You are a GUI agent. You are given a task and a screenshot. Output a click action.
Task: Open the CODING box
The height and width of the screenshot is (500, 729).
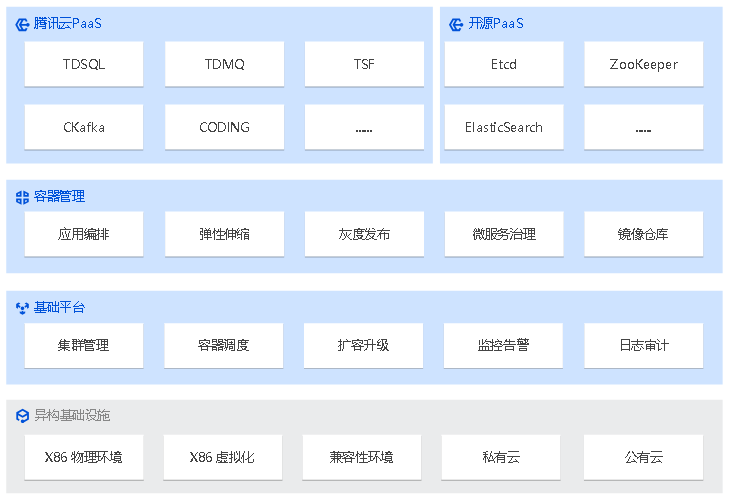click(x=225, y=127)
